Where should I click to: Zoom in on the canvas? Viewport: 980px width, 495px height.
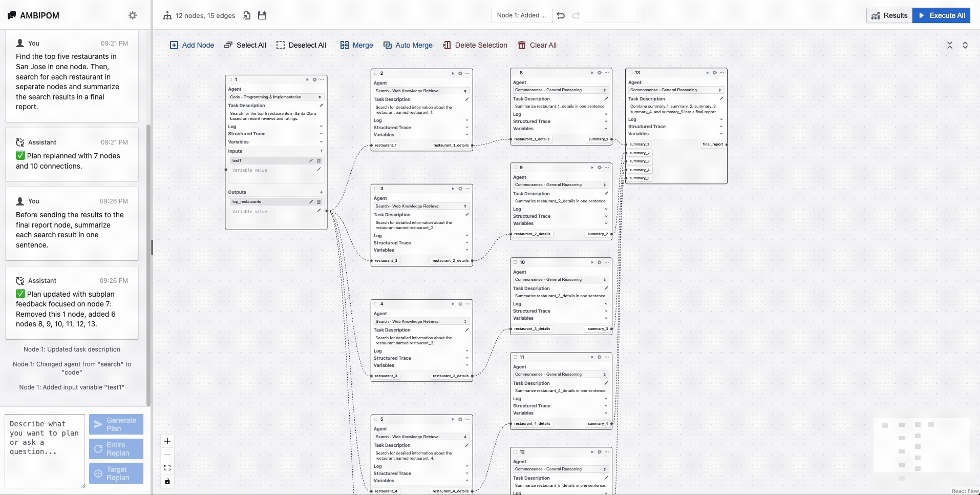point(167,441)
